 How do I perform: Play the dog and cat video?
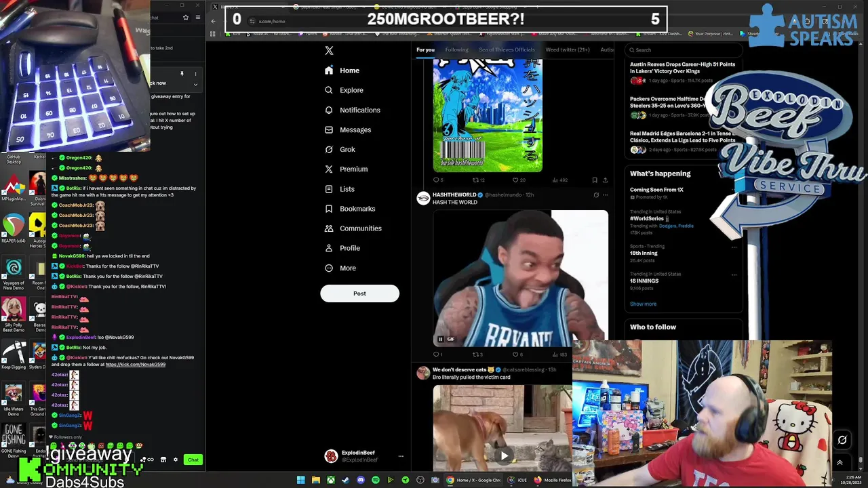pyautogui.click(x=504, y=455)
